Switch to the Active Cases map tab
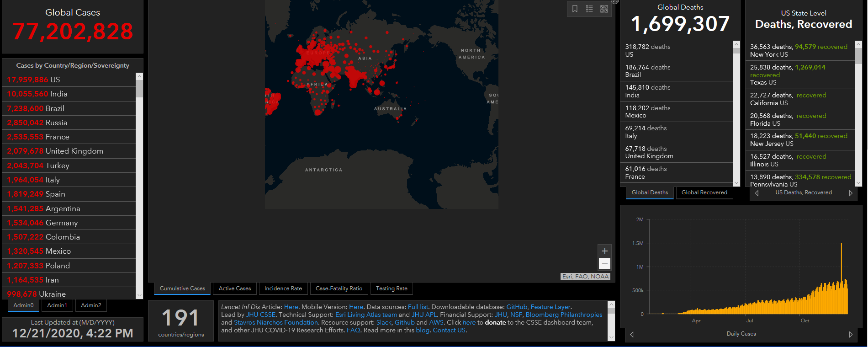The height and width of the screenshot is (347, 868). pyautogui.click(x=235, y=288)
